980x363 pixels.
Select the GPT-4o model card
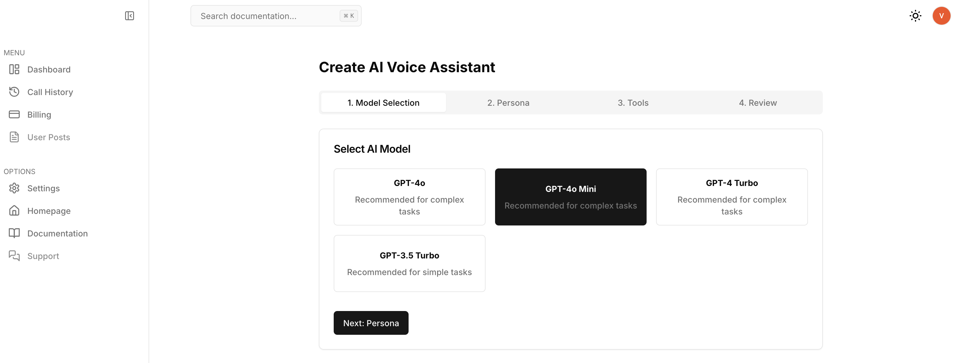point(409,197)
